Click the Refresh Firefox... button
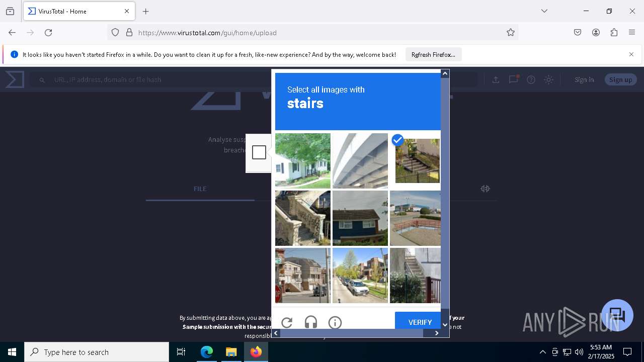The width and height of the screenshot is (644, 362). click(433, 54)
